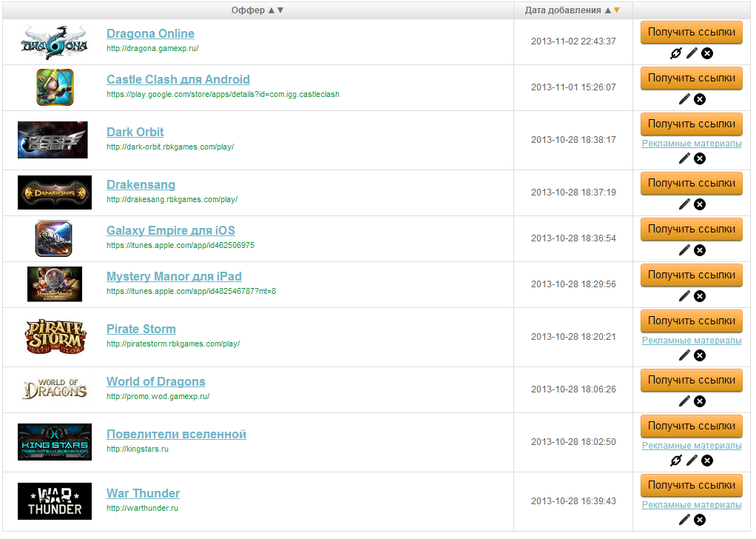The image size is (756, 539).
Task: Click the Dragona logo thumbnail
Action: pos(55,42)
